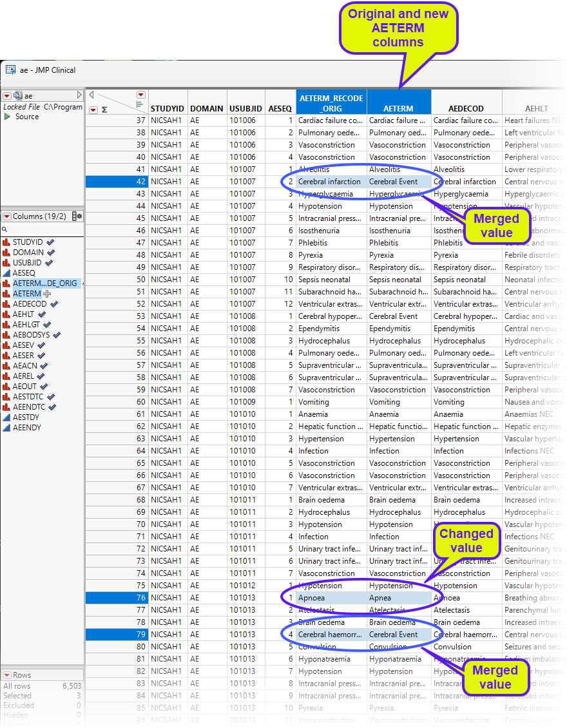Click the continuous triangle icon beside AESEQ

[6, 273]
